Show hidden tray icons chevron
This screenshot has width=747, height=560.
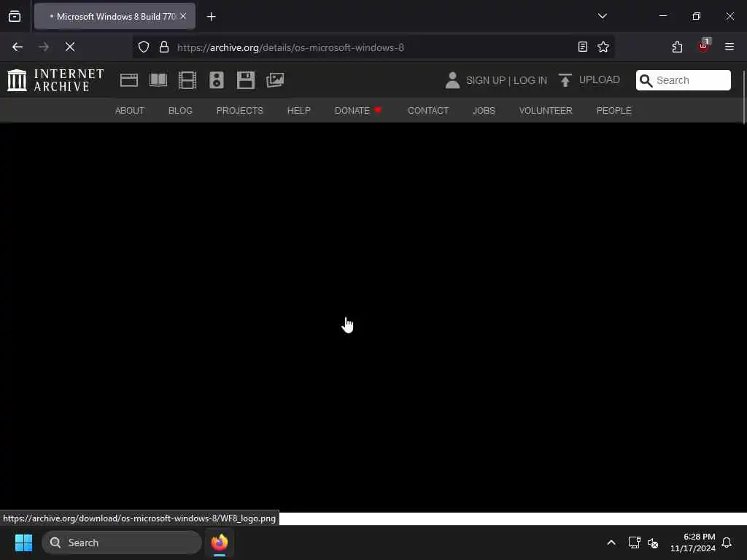click(x=611, y=542)
